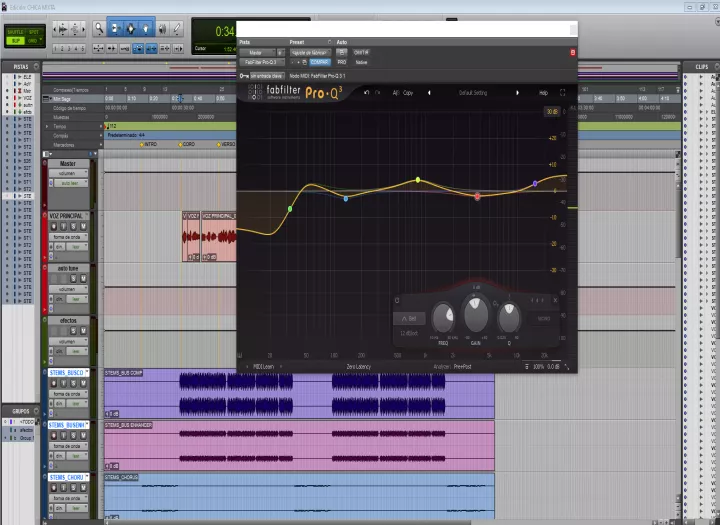
Task: Open the Master track selector dropdown
Action: pos(257,52)
